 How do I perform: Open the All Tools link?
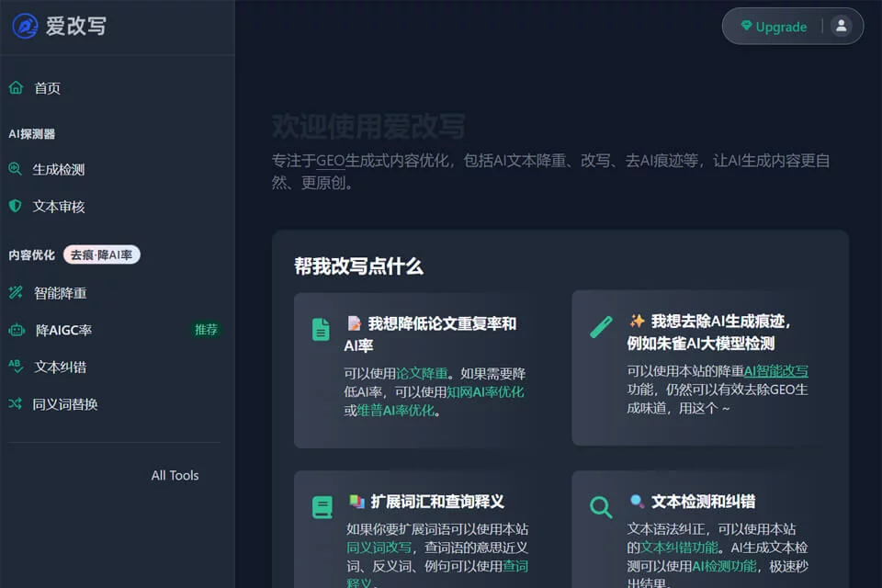(x=175, y=476)
